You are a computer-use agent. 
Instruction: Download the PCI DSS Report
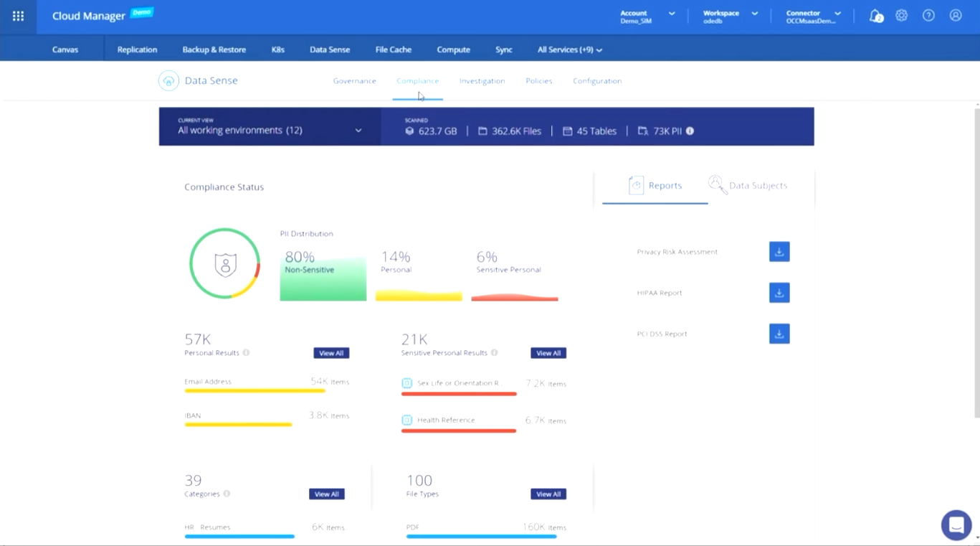click(x=779, y=334)
